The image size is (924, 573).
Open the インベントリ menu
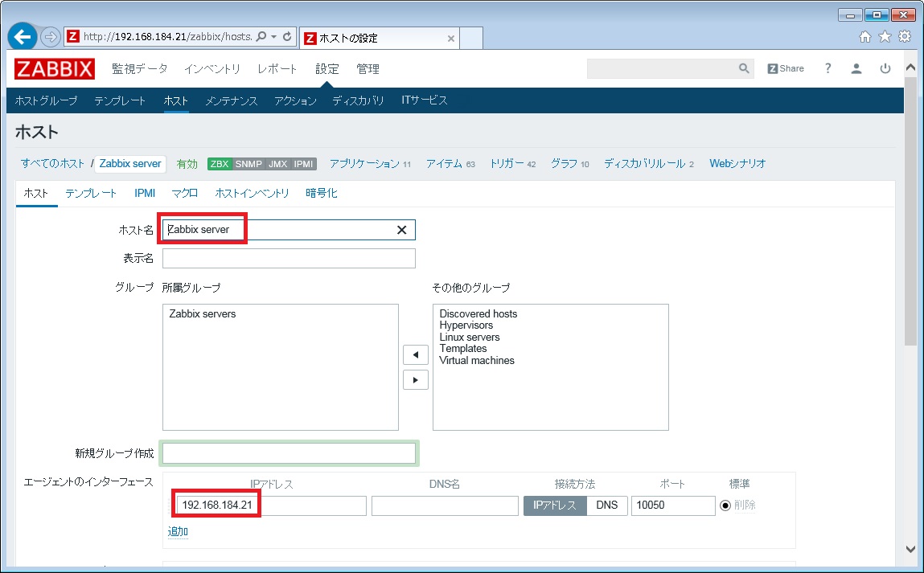pyautogui.click(x=212, y=69)
